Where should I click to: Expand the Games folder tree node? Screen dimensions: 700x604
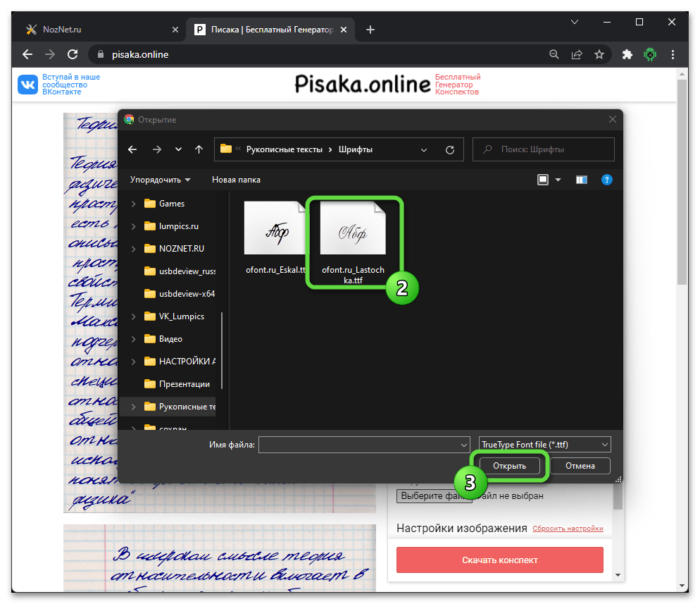tap(134, 204)
